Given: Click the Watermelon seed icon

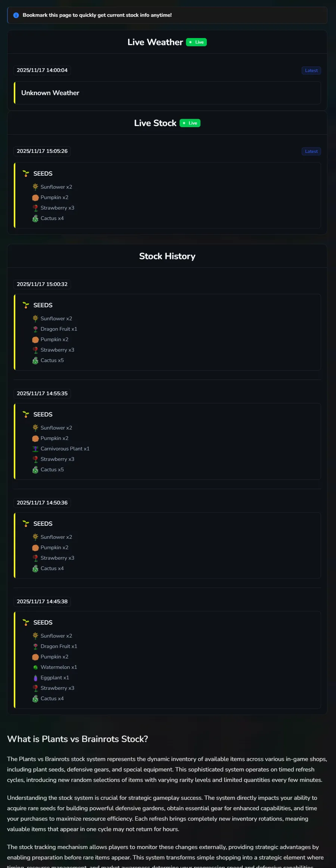Looking at the screenshot, I should 35,667.
